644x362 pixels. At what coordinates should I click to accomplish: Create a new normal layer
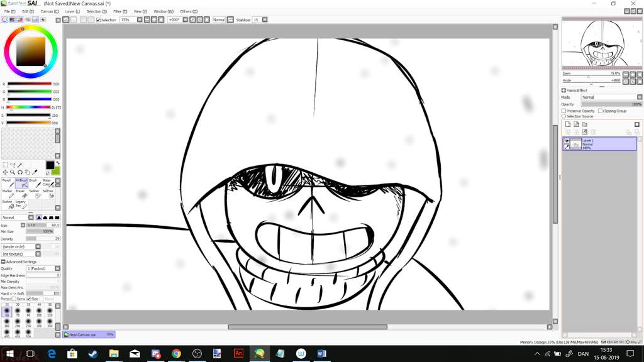[x=568, y=124]
